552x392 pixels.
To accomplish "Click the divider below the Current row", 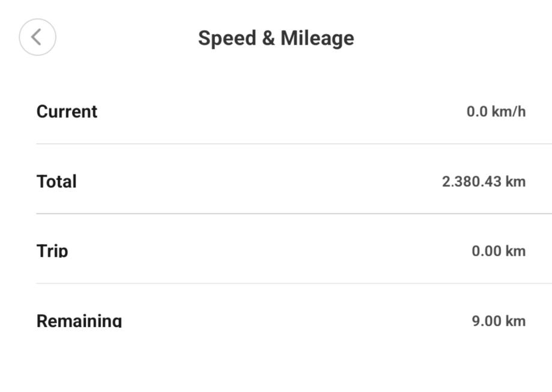I will 294,144.
